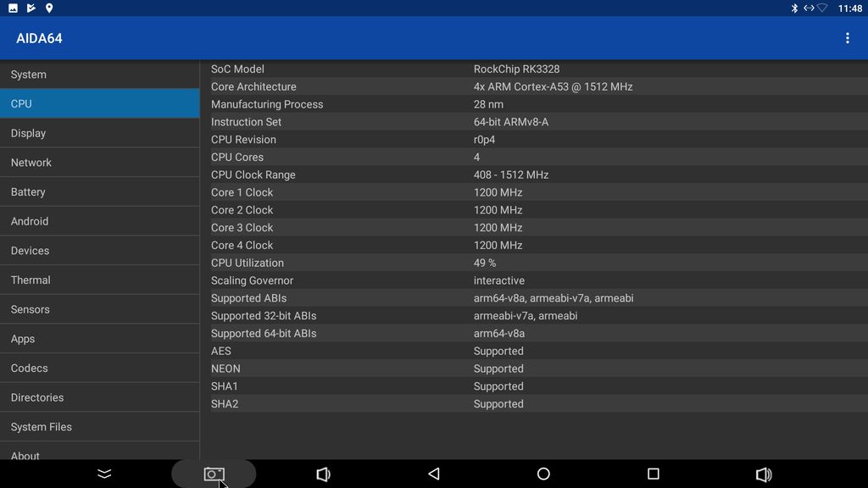Tap the screenshot camera icon
The width and height of the screenshot is (868, 488).
point(214,474)
